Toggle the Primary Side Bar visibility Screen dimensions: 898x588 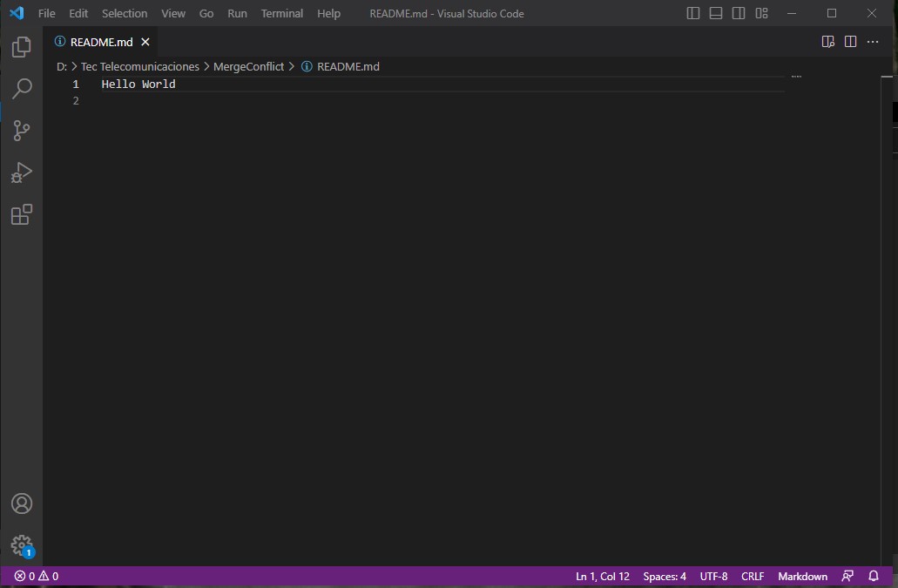pyautogui.click(x=692, y=13)
